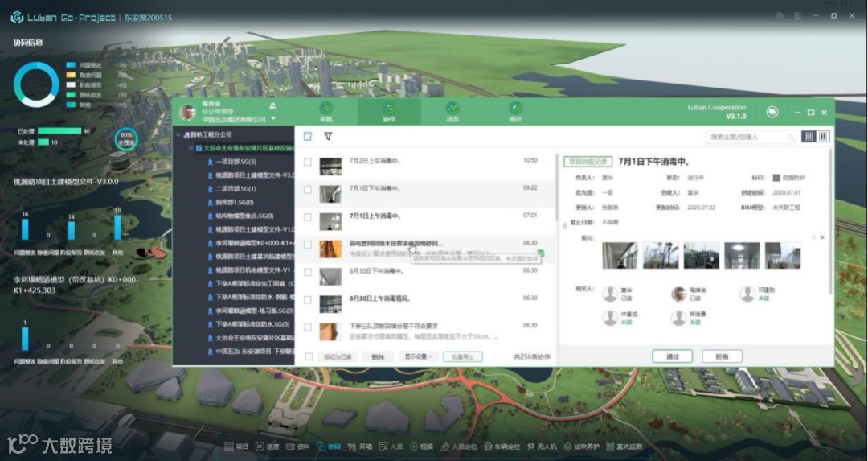Switch to the 动态 activity tab
Viewport: 868px width, 461px height.
[452, 111]
